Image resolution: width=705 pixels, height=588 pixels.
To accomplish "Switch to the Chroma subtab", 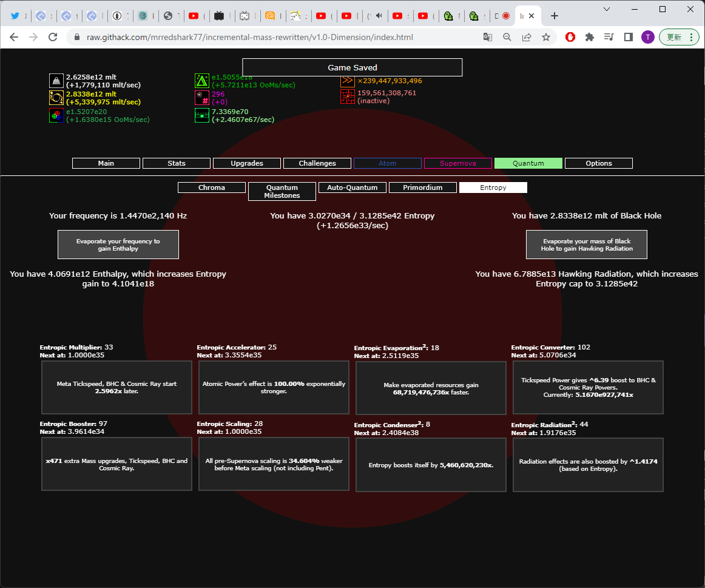I will pyautogui.click(x=212, y=188).
